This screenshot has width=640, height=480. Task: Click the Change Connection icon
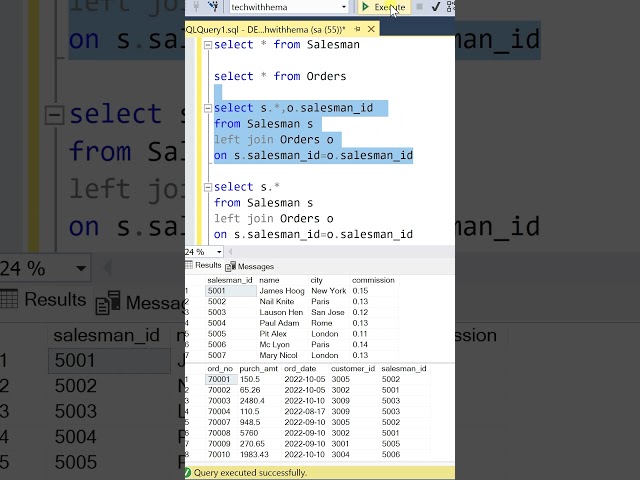tap(213, 7)
